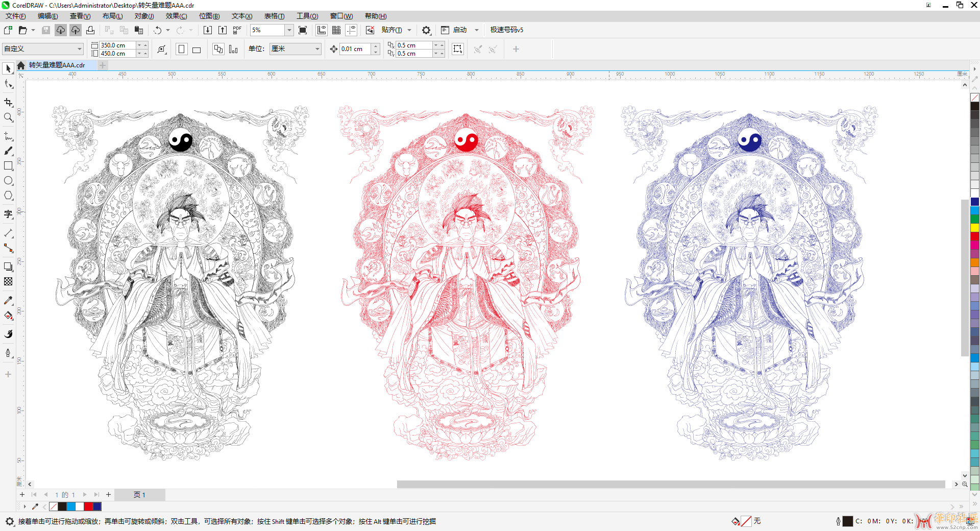The height and width of the screenshot is (531, 980).
Task: Select the Outline Pen tool
Action: (8, 353)
